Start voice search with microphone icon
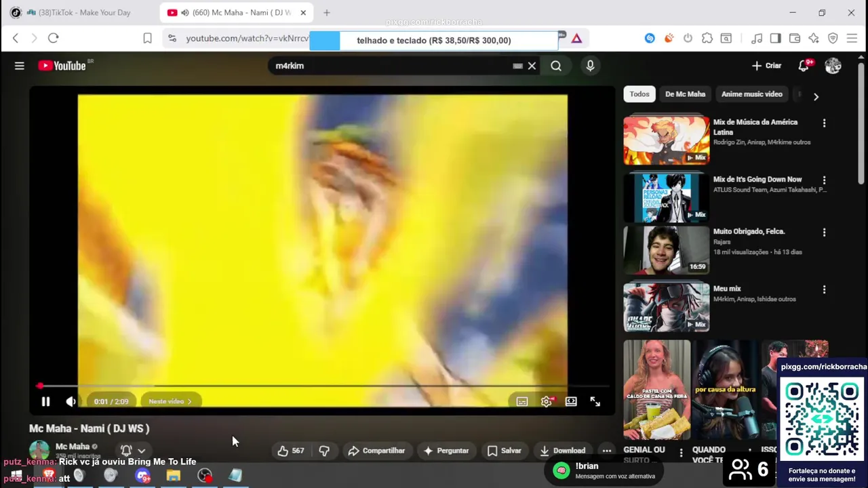 pos(590,66)
